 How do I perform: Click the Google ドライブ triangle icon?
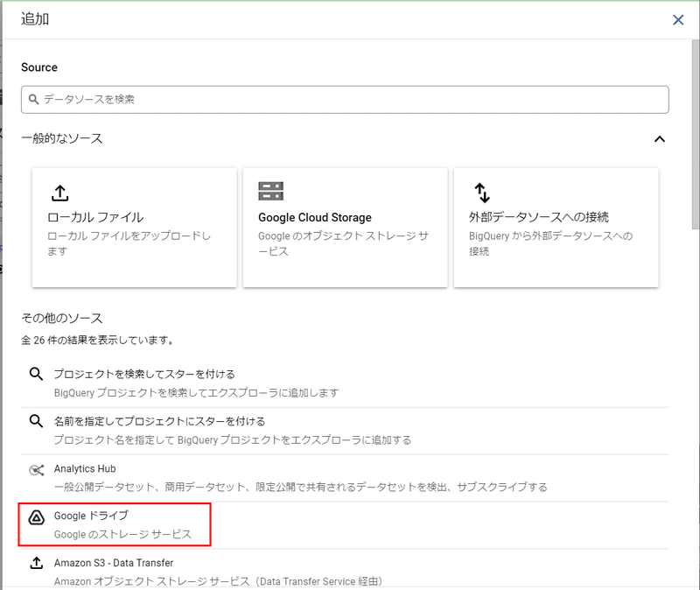click(x=36, y=517)
